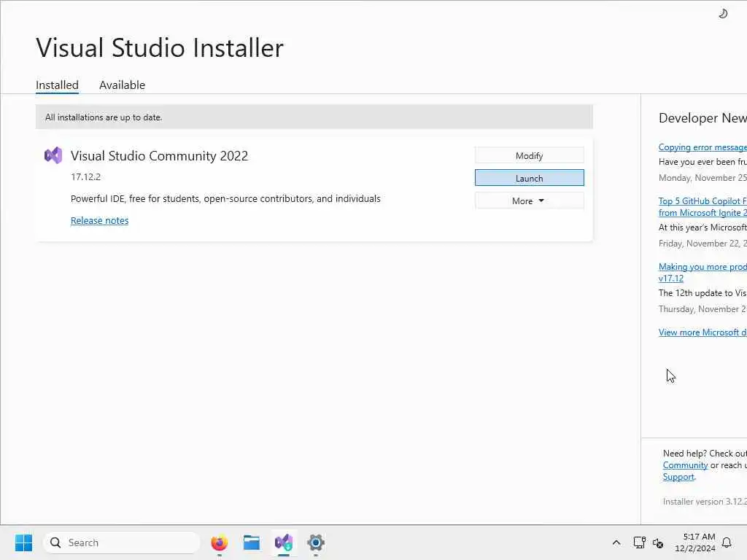Click the Visual Studio Installer taskbar icon
This screenshot has width=747, height=560.
click(284, 542)
